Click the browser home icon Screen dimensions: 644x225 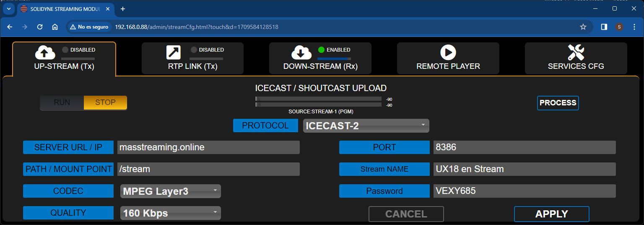[x=55, y=27]
